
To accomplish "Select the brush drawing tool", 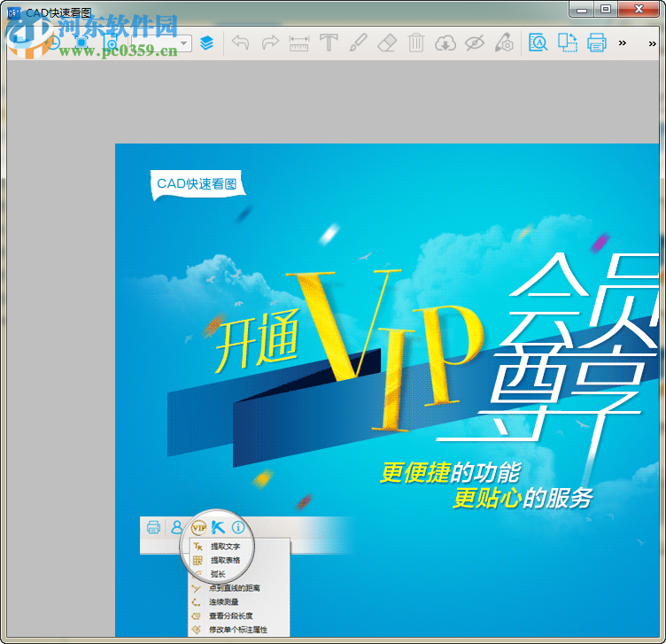I will pos(358,43).
